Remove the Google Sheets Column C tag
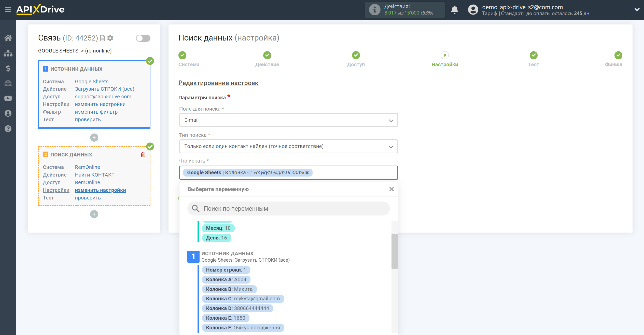 307,173
